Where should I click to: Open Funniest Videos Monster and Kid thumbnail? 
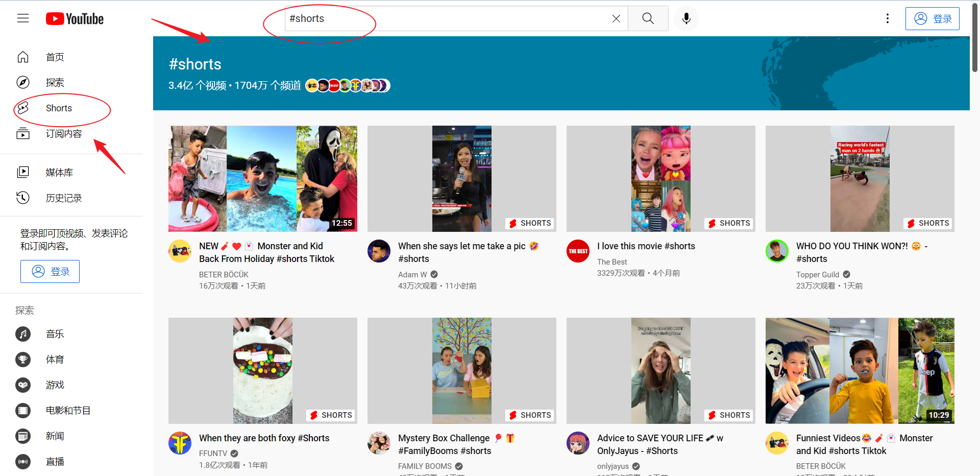[860, 371]
